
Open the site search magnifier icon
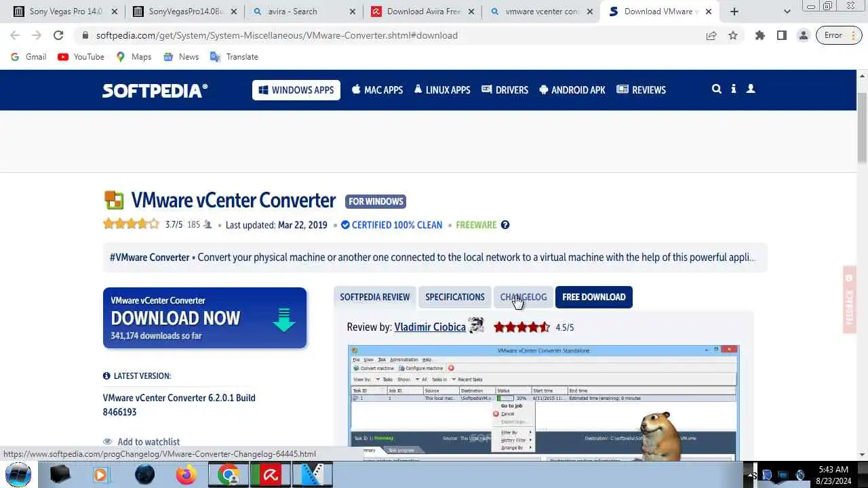pyautogui.click(x=716, y=89)
